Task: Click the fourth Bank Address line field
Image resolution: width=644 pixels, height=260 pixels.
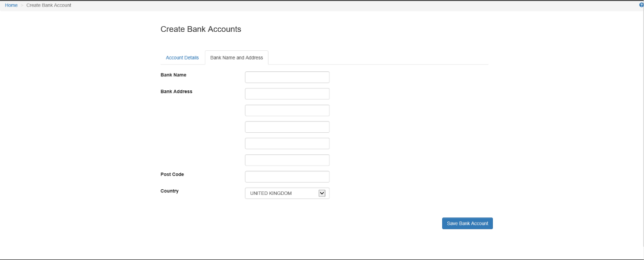Action: [x=287, y=144]
